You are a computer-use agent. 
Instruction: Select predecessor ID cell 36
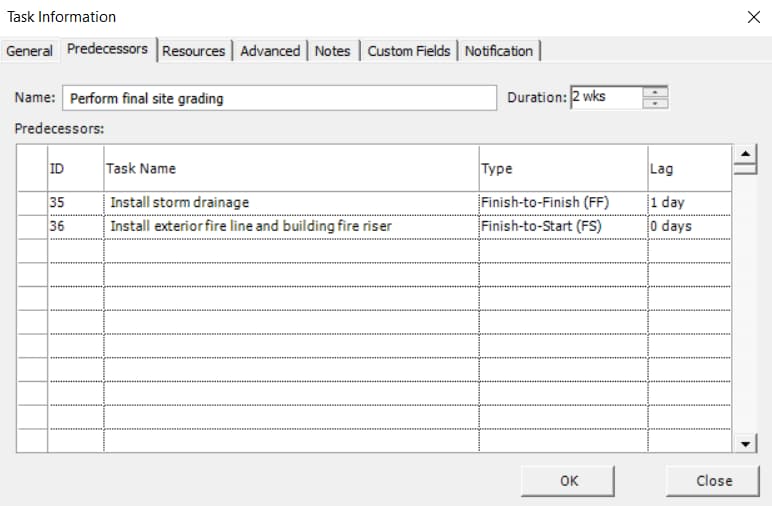click(75, 226)
